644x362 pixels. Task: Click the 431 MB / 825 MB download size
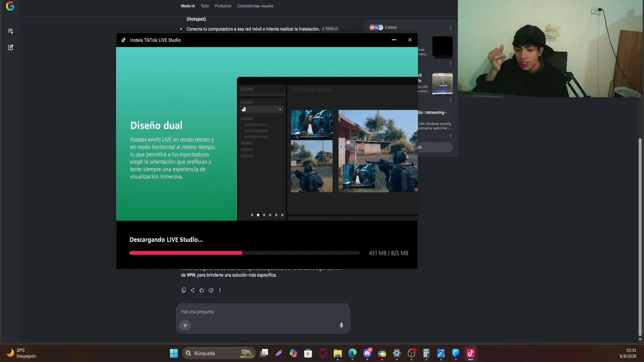(x=388, y=253)
